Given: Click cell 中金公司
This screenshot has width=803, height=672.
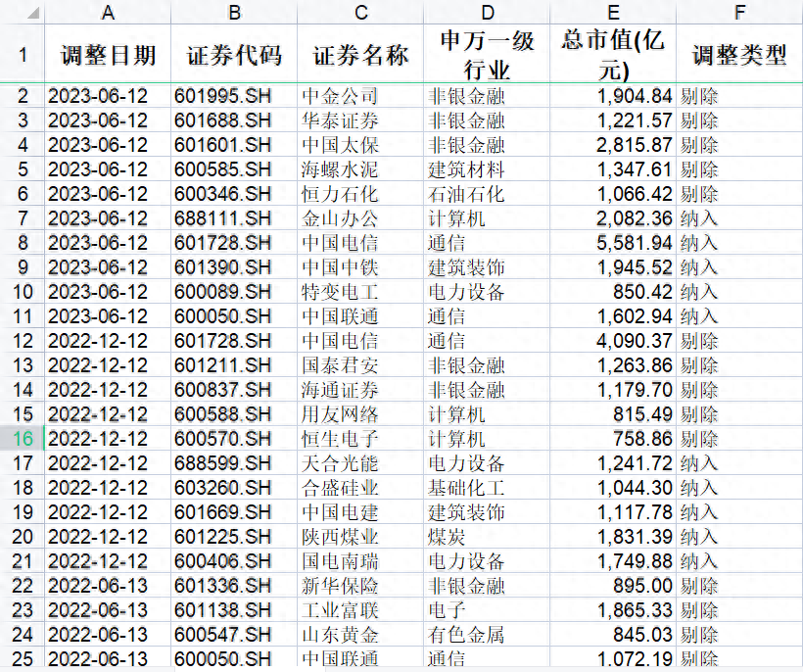Looking at the screenshot, I should coord(360,96).
